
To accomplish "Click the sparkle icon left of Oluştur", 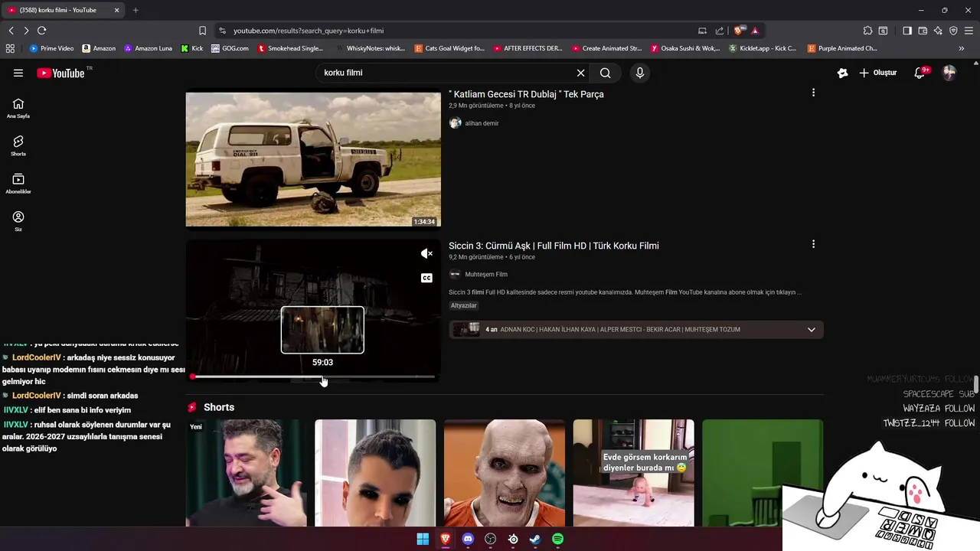I will click(842, 73).
